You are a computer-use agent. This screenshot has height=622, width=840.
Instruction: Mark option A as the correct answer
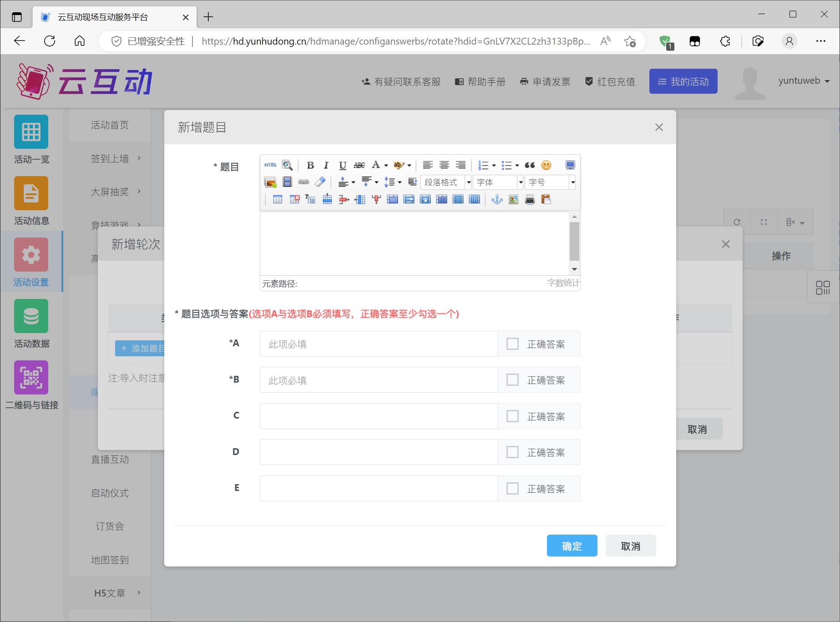pyautogui.click(x=512, y=344)
